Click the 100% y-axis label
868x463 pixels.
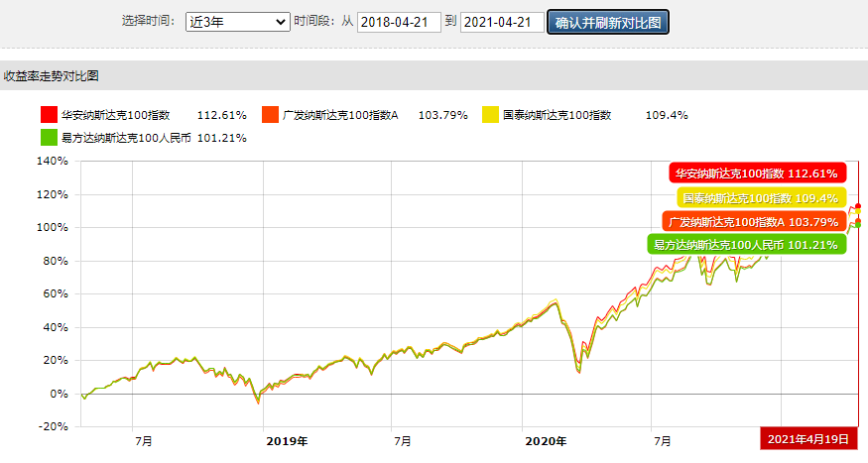click(x=53, y=227)
